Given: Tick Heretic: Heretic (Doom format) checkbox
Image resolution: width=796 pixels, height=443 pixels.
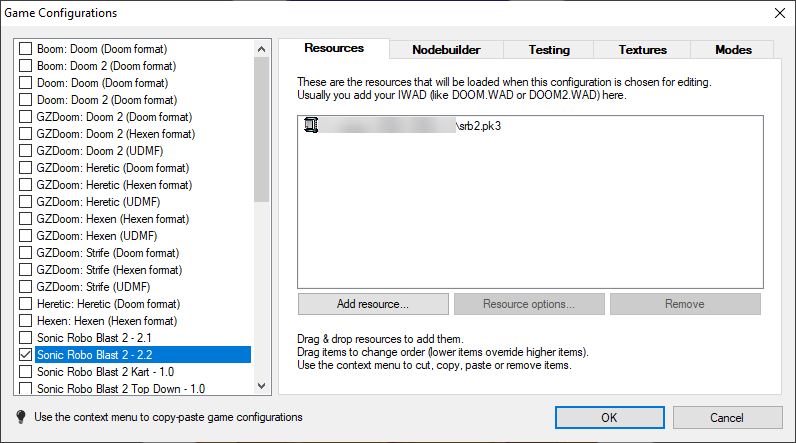Looking at the screenshot, I should point(25,303).
